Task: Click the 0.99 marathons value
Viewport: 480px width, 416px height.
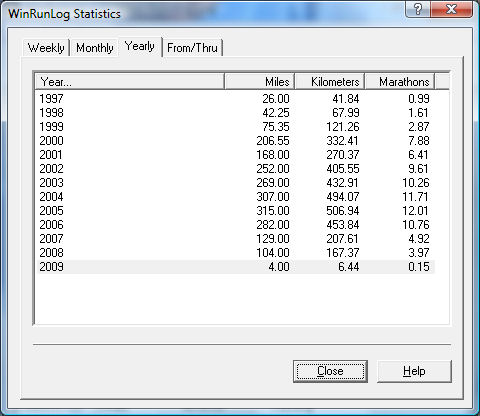Action: click(419, 99)
